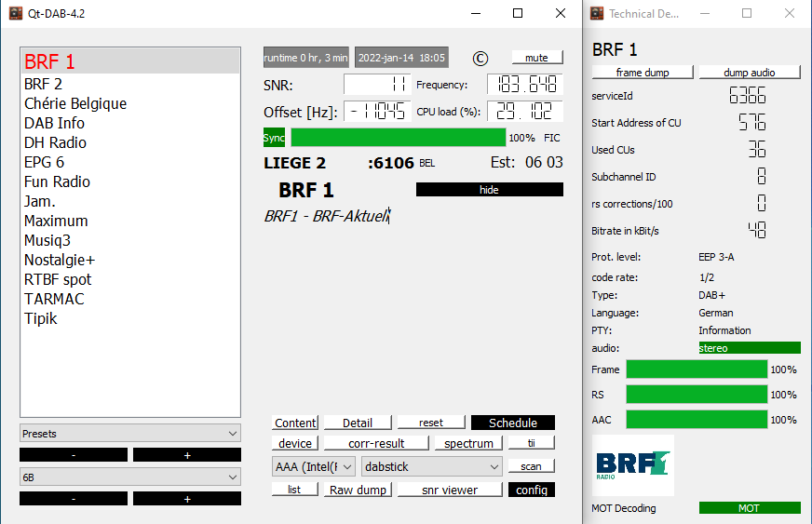
Task: Start a channel scan
Action: tap(532, 466)
